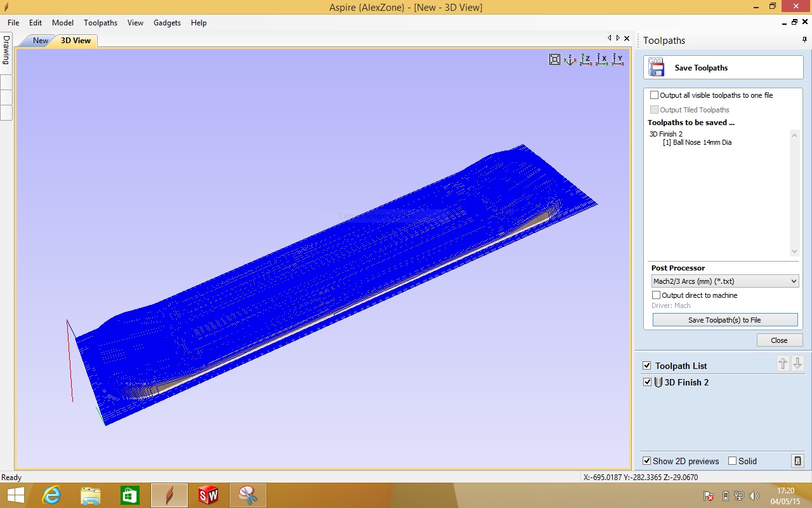Disable Show 2D previews
812x508 pixels.
647,461
